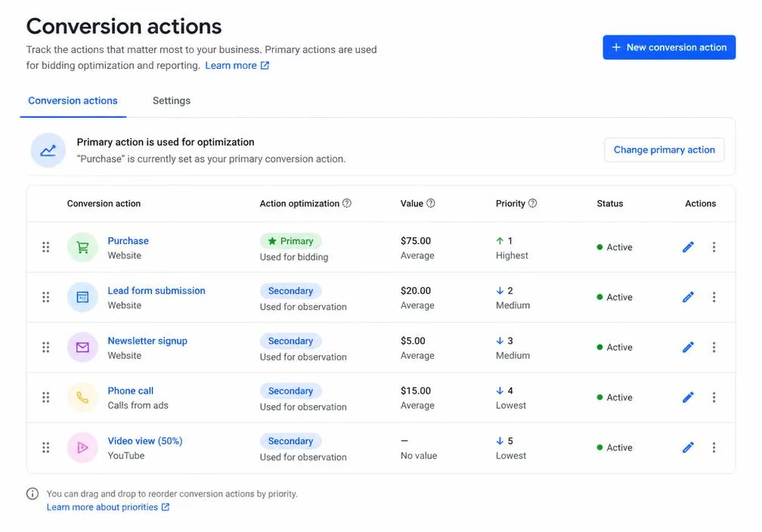The width and height of the screenshot is (762, 532).
Task: Click the Conversion action column header
Action: (x=104, y=203)
